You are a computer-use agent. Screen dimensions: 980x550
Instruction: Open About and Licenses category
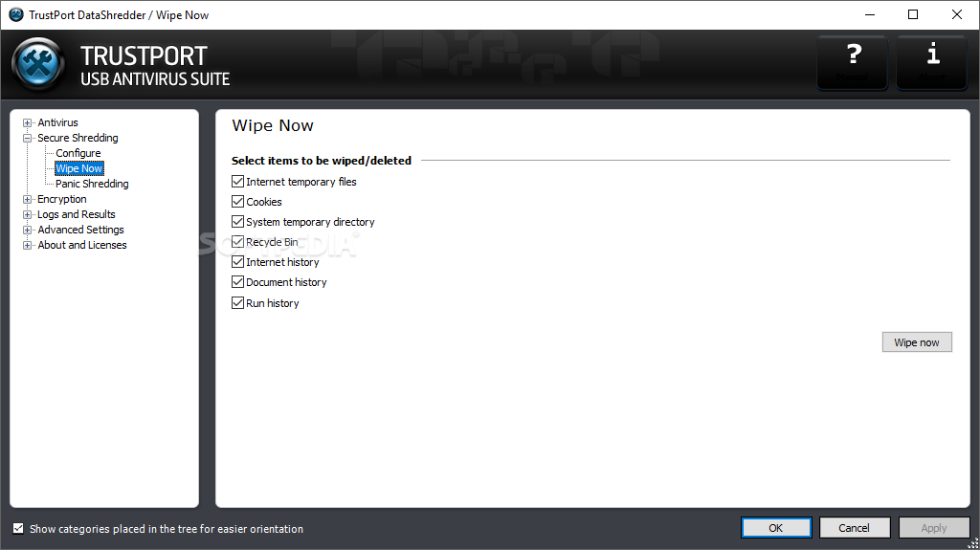(82, 245)
